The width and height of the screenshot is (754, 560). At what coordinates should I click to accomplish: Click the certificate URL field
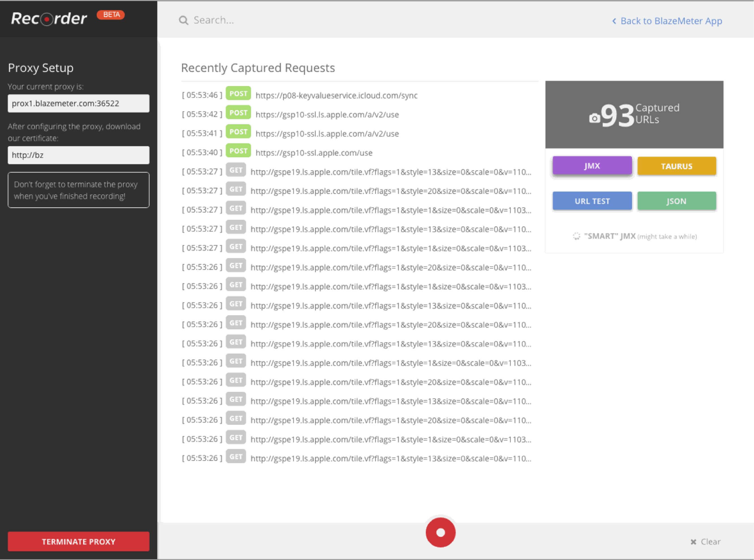pyautogui.click(x=79, y=155)
